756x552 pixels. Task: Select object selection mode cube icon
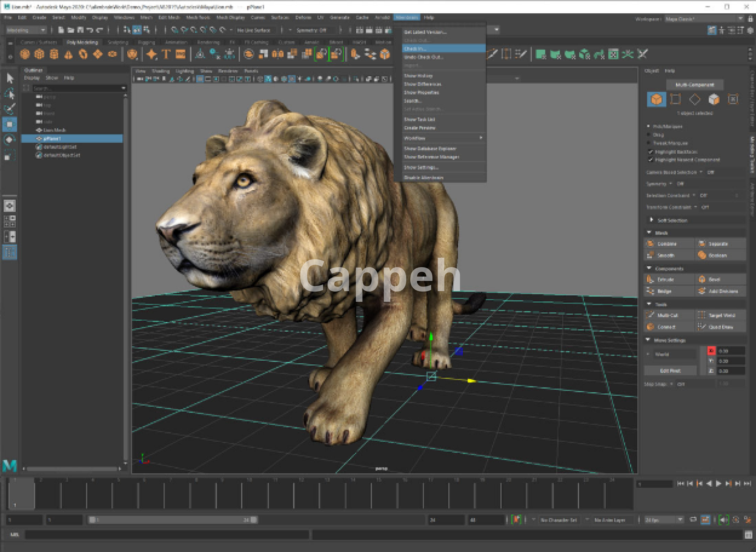pyautogui.click(x=656, y=100)
